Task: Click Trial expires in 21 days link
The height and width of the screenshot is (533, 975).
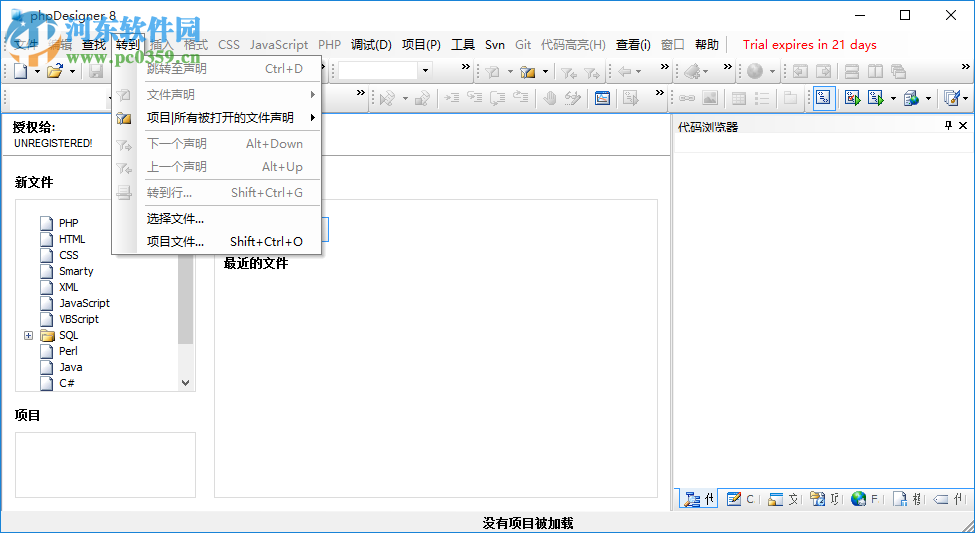Action: [810, 45]
